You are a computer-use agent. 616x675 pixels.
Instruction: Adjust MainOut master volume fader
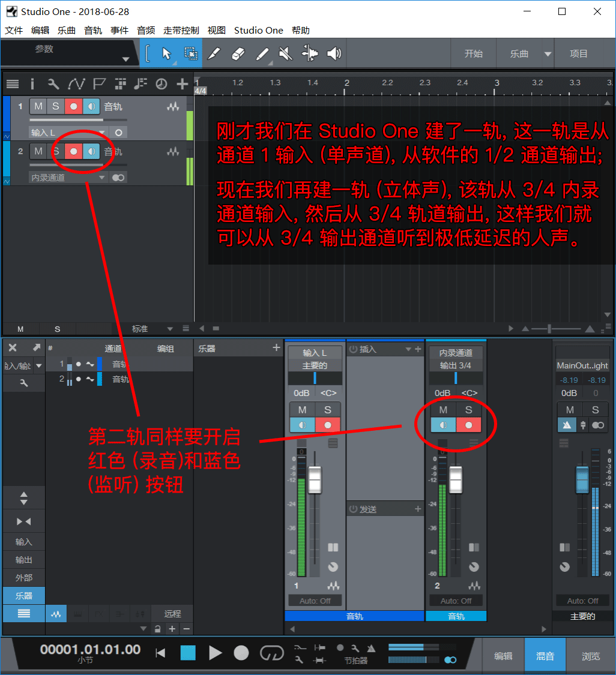coord(582,479)
